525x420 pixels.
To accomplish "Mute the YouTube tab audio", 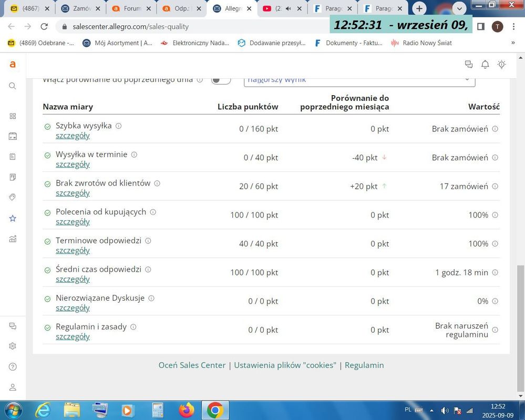I will [288, 9].
